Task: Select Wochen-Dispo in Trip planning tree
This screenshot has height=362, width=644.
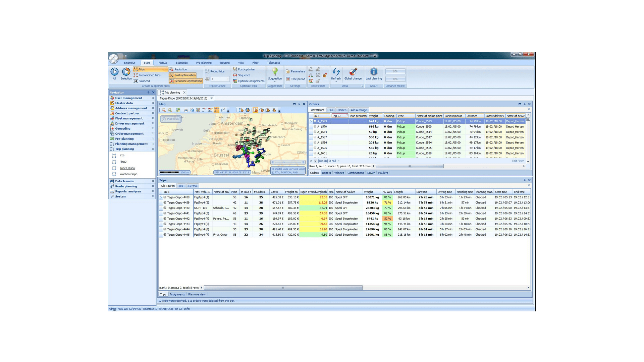Action: click(x=128, y=174)
